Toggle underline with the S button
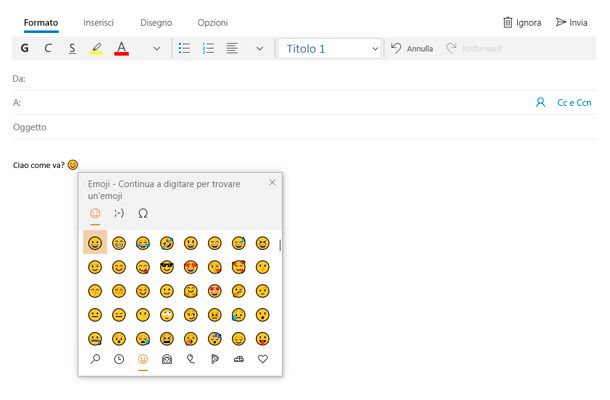This screenshot has width=610, height=400. [72, 48]
